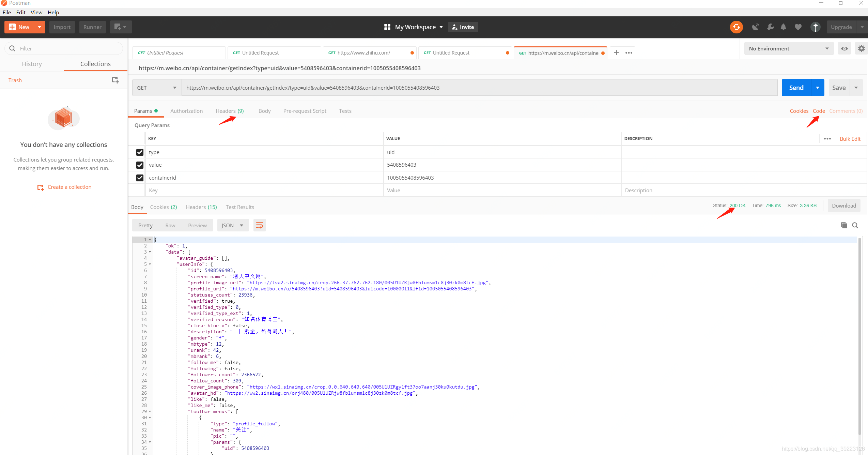
Task: Toggle checkbox for type query param
Action: 140,152
